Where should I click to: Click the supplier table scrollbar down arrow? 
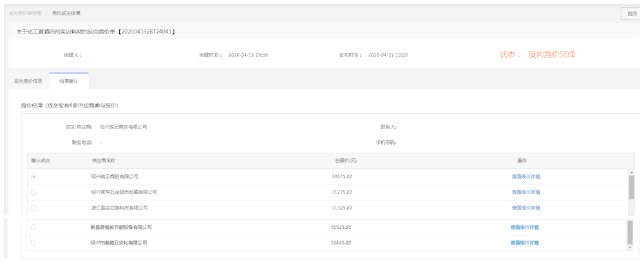(x=630, y=246)
